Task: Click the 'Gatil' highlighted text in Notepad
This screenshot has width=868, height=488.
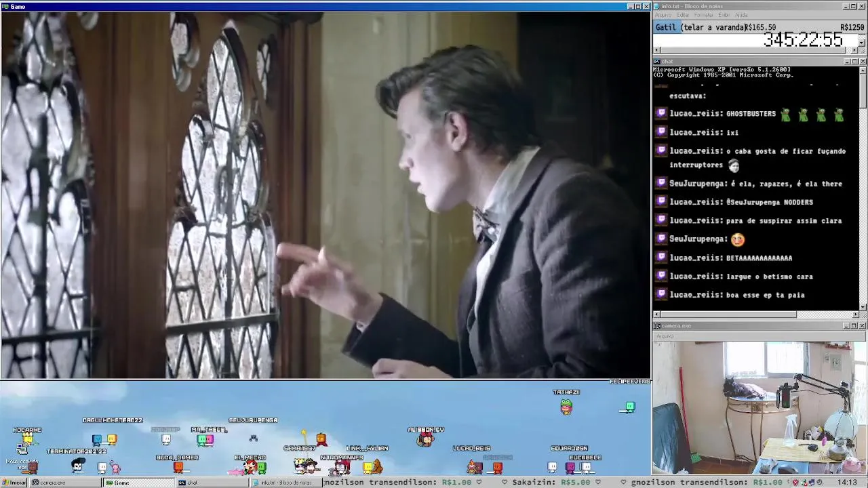Action: point(665,27)
